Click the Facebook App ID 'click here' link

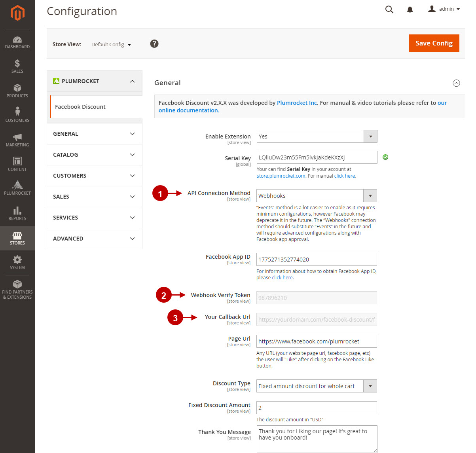click(x=283, y=278)
